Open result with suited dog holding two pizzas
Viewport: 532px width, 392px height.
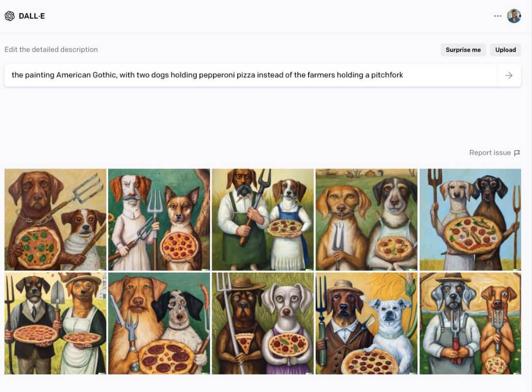point(55,324)
